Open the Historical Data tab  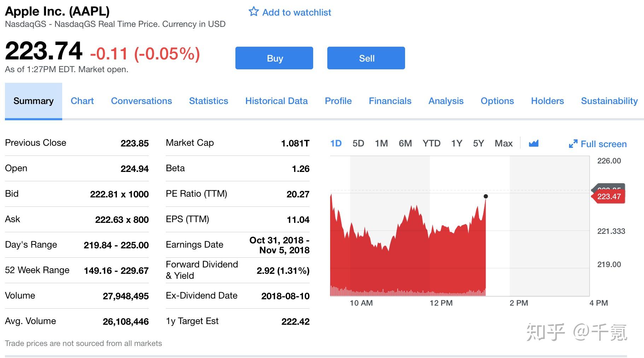click(x=276, y=101)
